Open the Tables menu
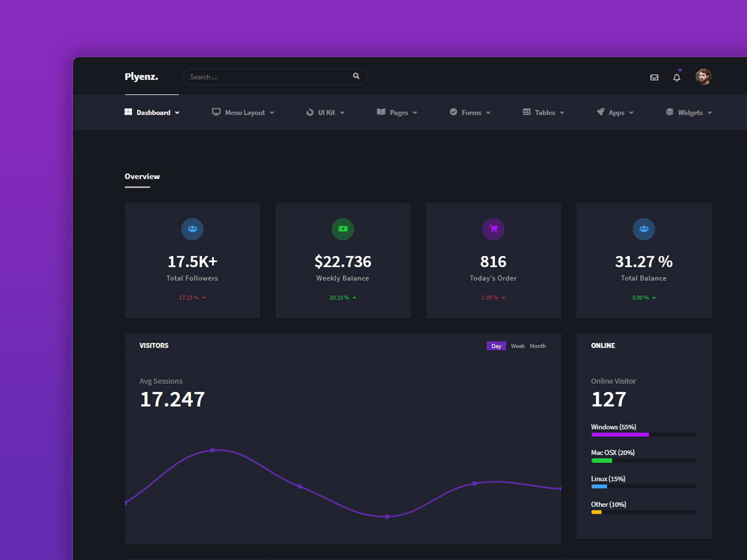The height and width of the screenshot is (560, 747). [545, 112]
